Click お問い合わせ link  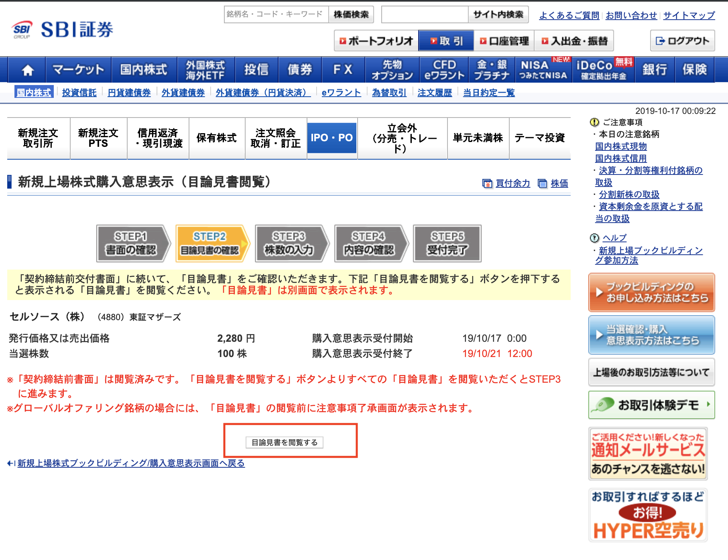coord(631,15)
